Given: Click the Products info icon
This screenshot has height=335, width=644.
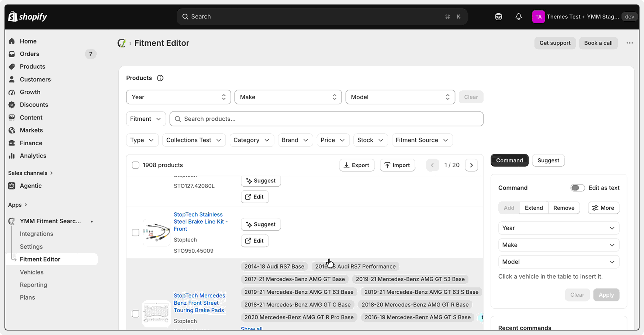Looking at the screenshot, I should [x=160, y=78].
